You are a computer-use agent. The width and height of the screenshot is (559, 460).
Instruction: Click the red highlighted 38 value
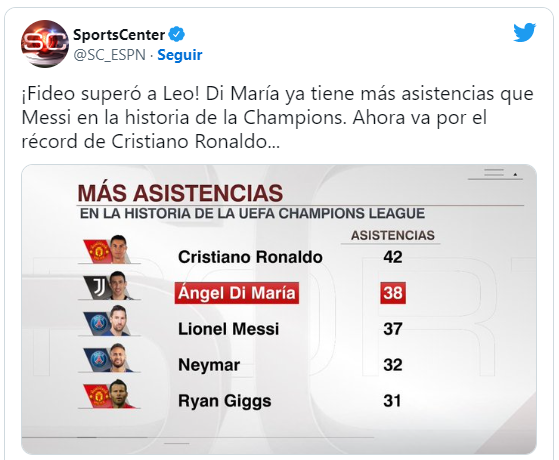pos(393,293)
